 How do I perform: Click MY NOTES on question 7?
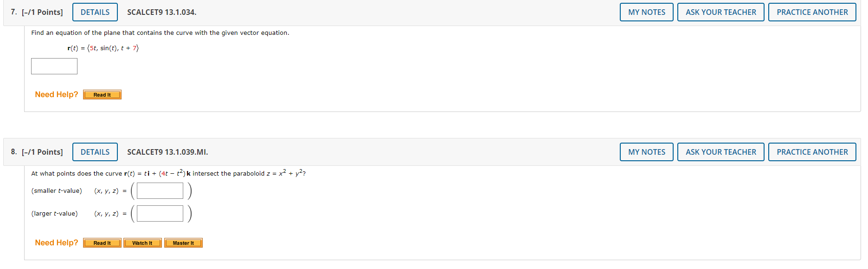[x=646, y=12]
